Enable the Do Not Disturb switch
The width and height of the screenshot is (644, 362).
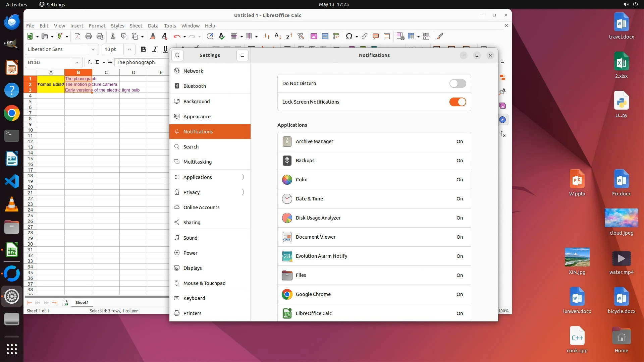458,83
